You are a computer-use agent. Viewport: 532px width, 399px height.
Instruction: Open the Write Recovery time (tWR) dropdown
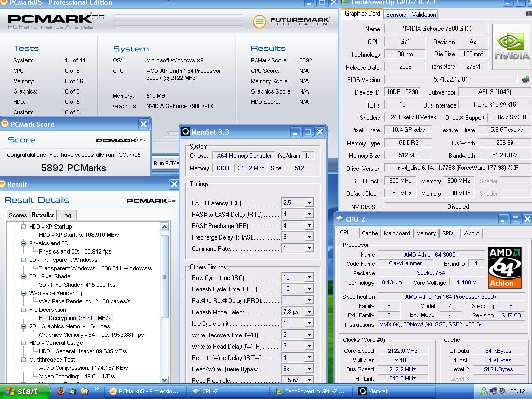pyautogui.click(x=309, y=335)
